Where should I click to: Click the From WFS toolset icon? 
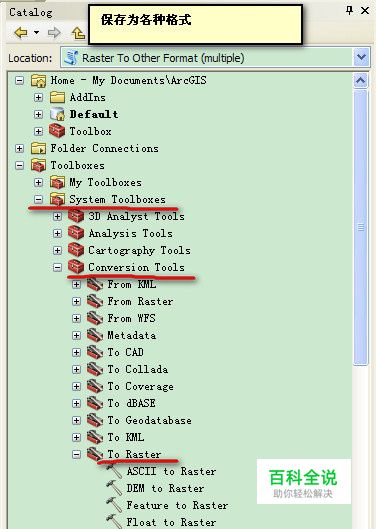[x=95, y=318]
